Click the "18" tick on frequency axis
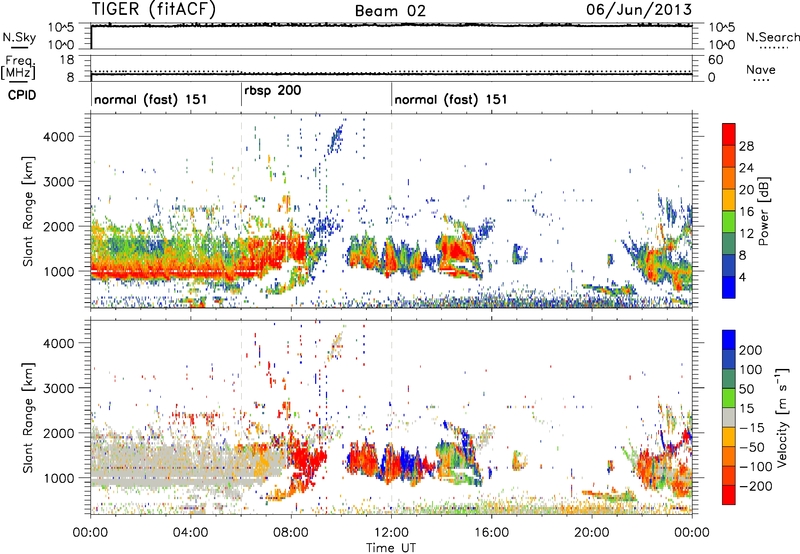800x554 pixels. (67, 60)
